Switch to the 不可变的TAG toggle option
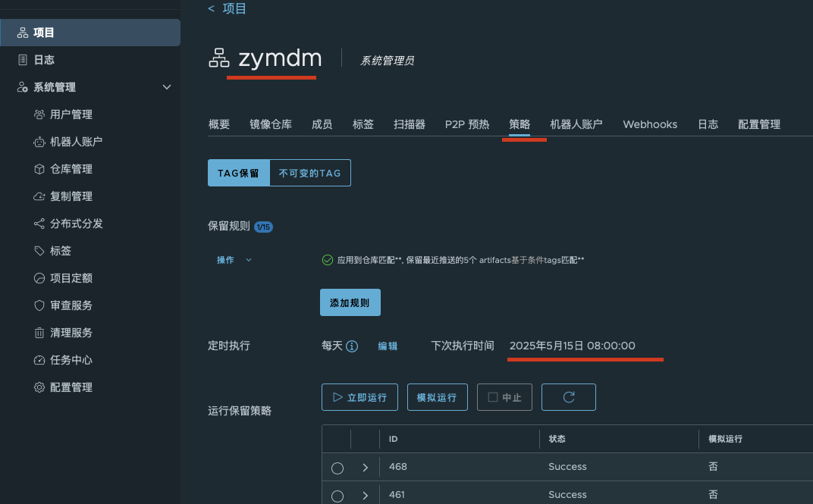The height and width of the screenshot is (504, 813). (309, 173)
